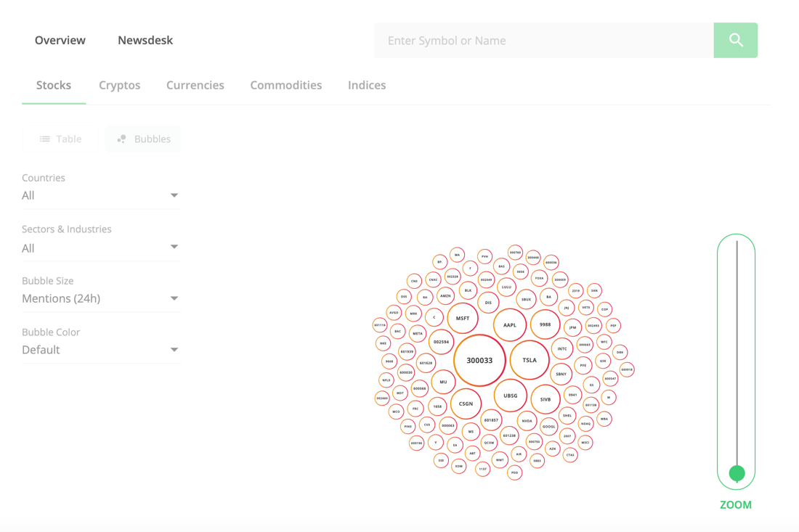
Task: Select the SBUX bubble
Action: (x=527, y=300)
